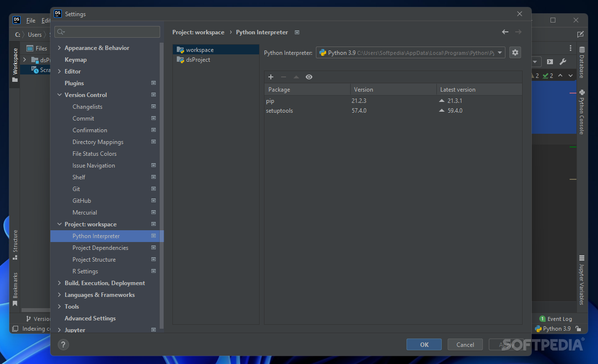
Task: Click version 59.4.0 cell for setuptools
Action: tap(455, 111)
